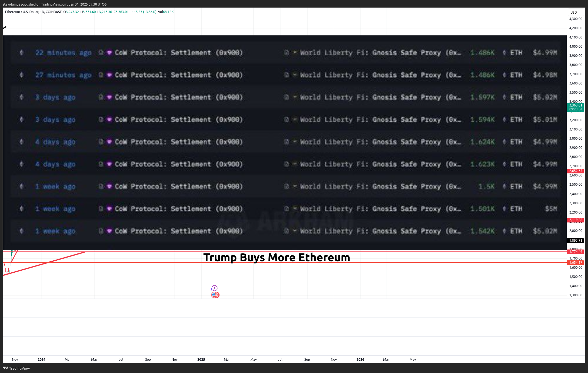
Task: Click ETH token icon beside $4.98M value
Action: (x=504, y=75)
